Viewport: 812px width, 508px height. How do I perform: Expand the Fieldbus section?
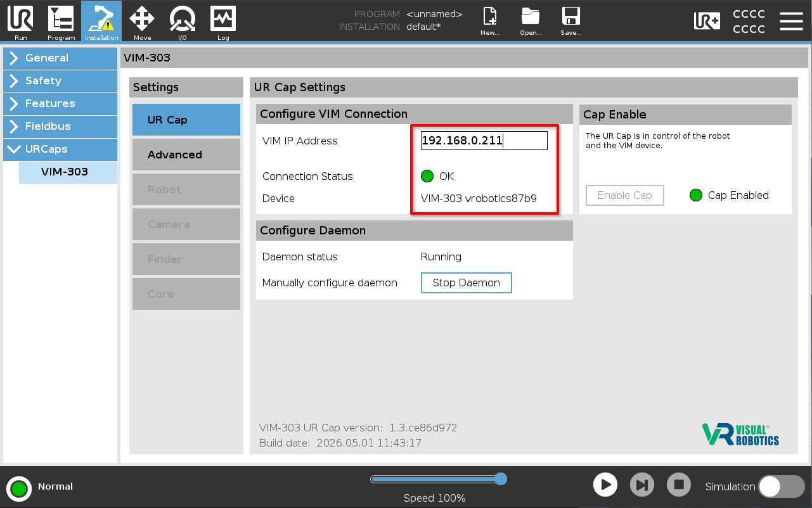coord(60,126)
